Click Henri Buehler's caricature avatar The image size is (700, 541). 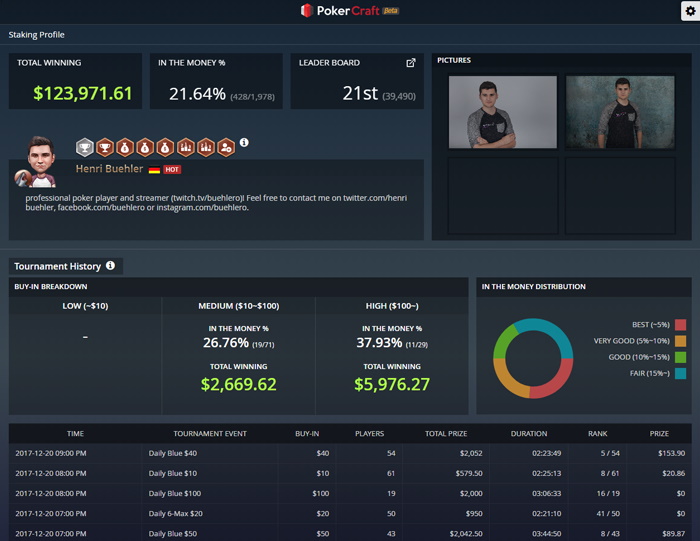coord(41,161)
